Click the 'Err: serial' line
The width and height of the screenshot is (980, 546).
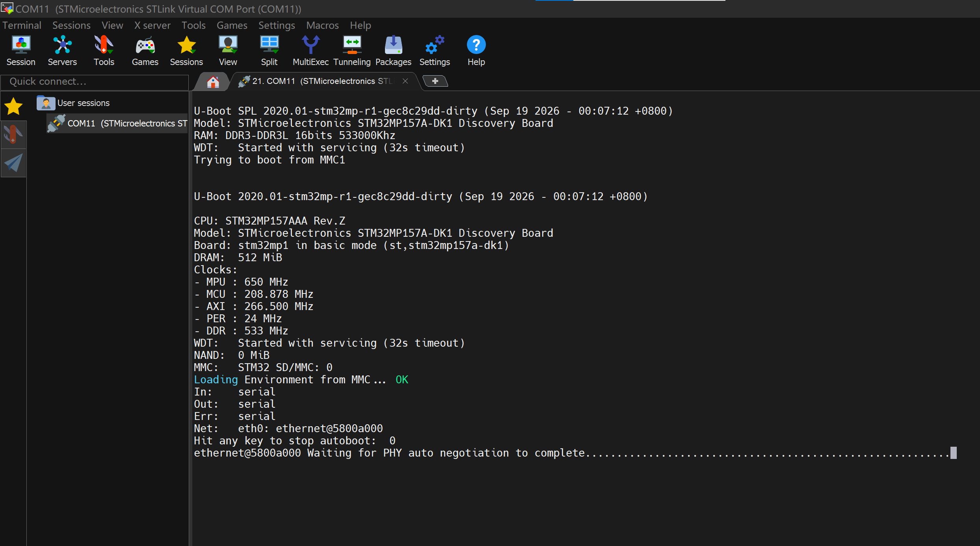[235, 416]
